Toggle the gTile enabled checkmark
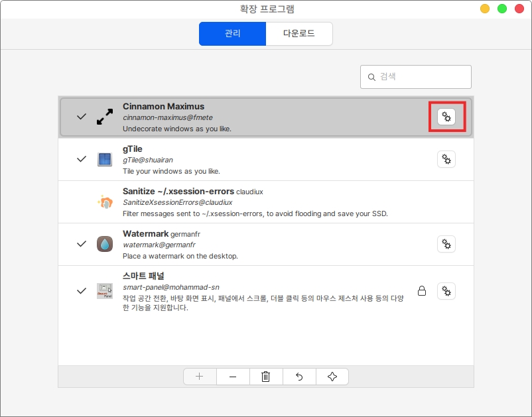 pos(82,159)
